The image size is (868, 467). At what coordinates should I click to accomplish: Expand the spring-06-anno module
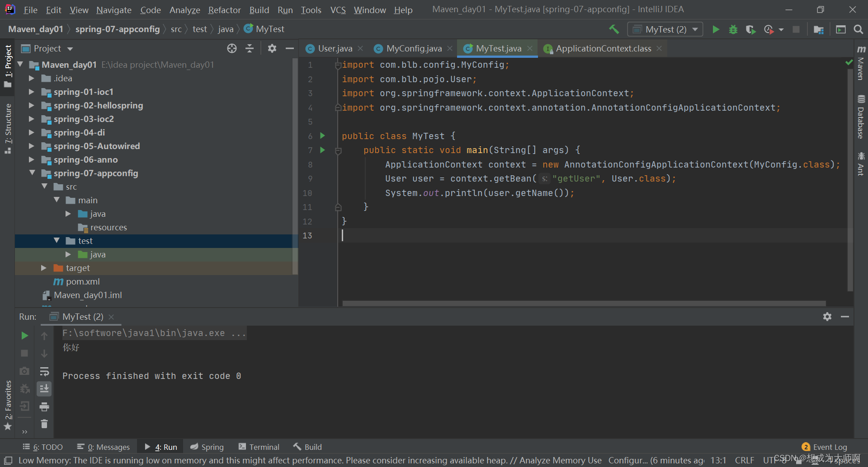tap(31, 159)
